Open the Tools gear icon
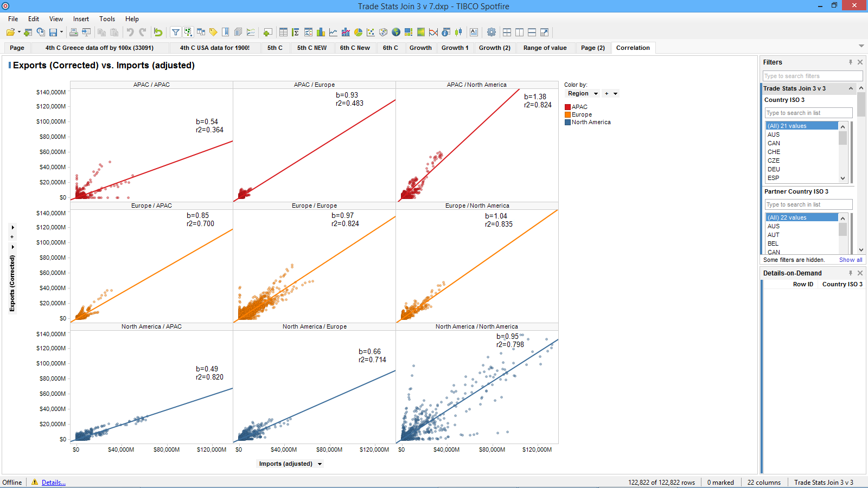 point(492,33)
